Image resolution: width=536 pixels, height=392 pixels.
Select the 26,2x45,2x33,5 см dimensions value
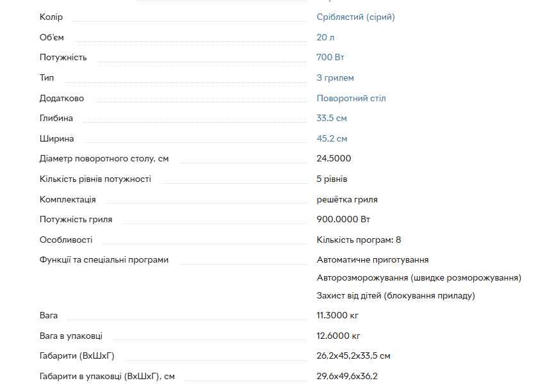(x=353, y=356)
